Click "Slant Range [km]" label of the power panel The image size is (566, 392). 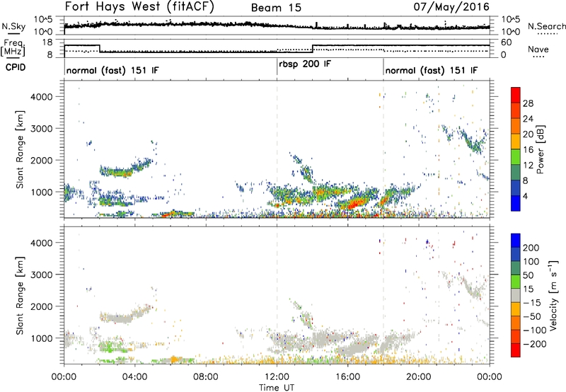pos(20,149)
